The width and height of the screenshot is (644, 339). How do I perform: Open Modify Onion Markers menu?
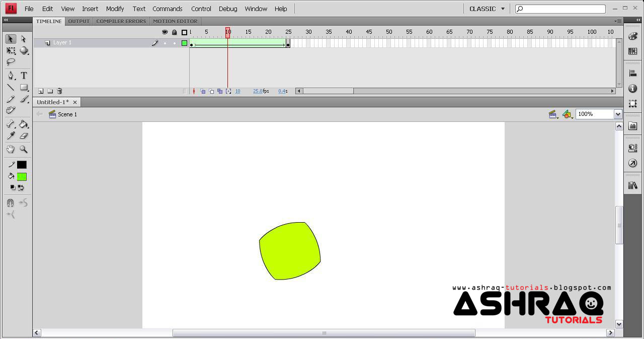pos(228,91)
